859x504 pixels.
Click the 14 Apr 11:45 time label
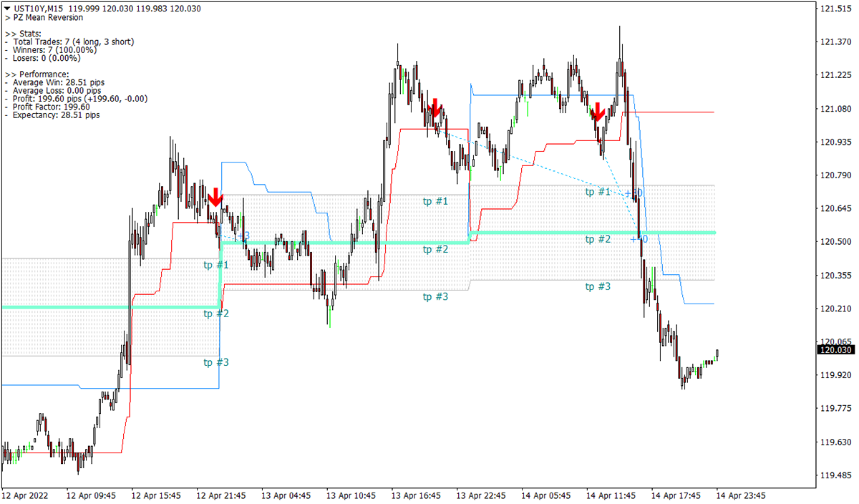coord(611,495)
